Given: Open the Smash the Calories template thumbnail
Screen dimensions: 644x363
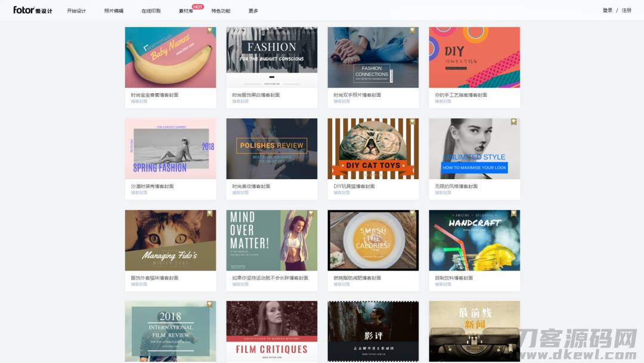Looking at the screenshot, I should 373,241.
